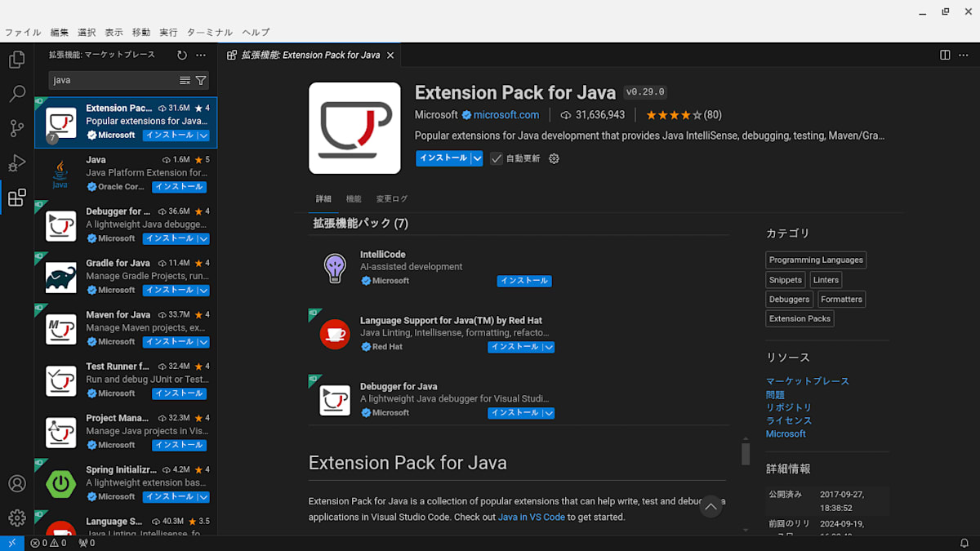
Task: Click the scroll-to-top round arrow button
Action: pyautogui.click(x=710, y=507)
